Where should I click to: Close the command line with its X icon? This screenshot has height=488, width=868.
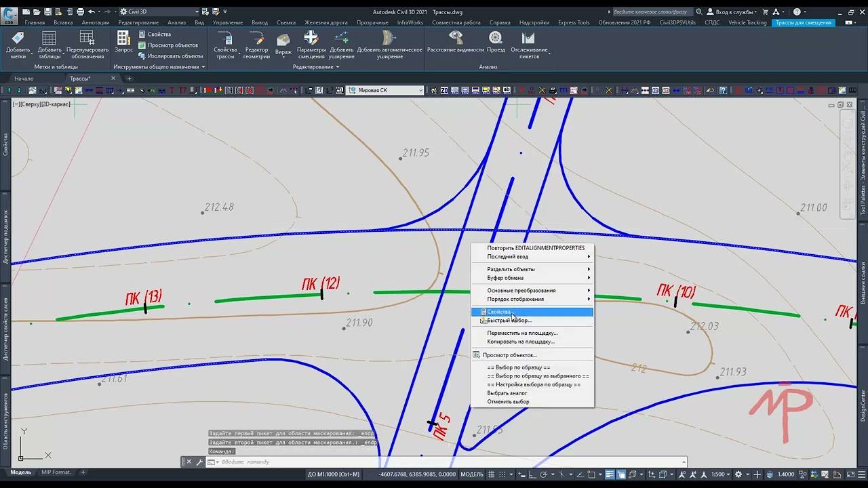click(x=189, y=462)
